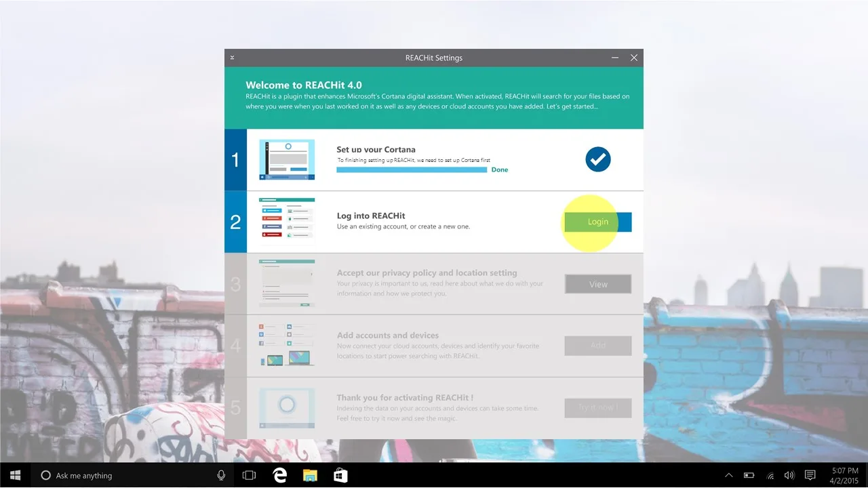This screenshot has width=868, height=488.
Task: Launch Microsoft Edge from the taskbar
Action: 279,475
